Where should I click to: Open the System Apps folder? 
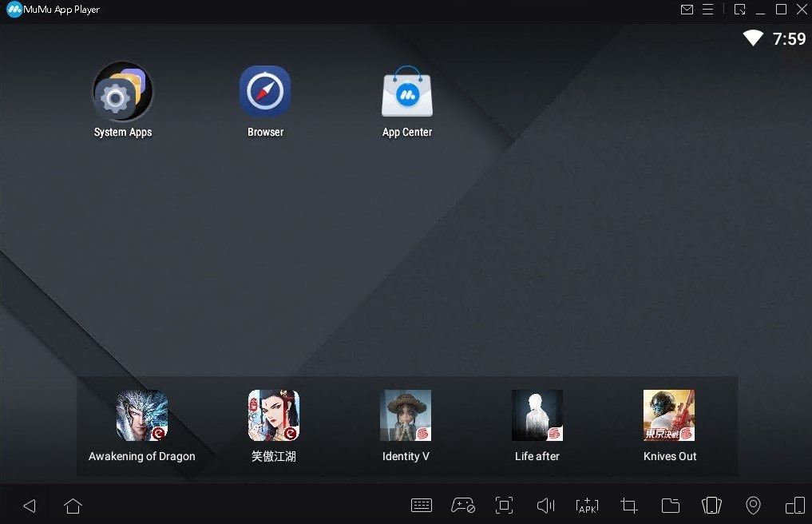coord(123,92)
